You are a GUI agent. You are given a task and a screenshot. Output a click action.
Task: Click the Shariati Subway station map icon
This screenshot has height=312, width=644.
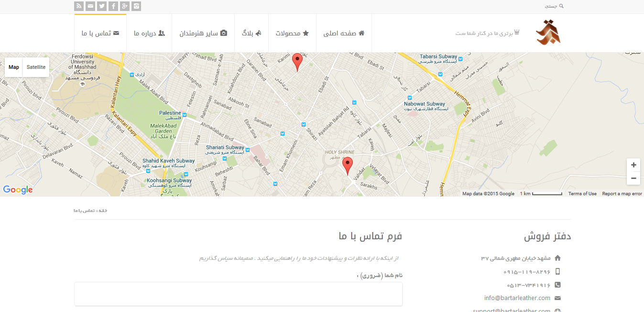pyautogui.click(x=248, y=150)
